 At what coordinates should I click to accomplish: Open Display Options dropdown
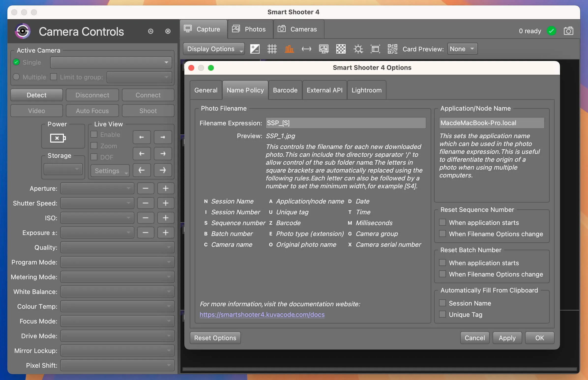[214, 49]
